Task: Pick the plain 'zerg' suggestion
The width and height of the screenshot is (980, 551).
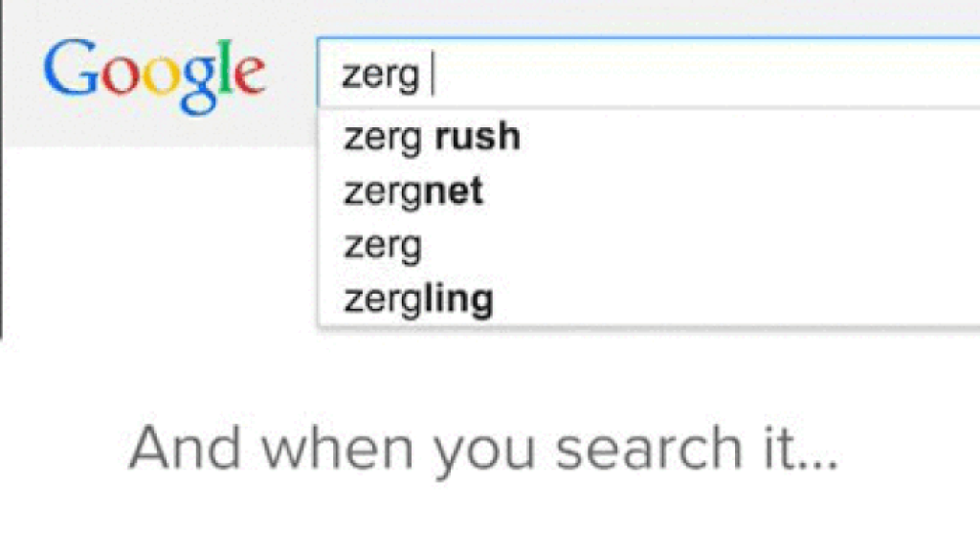Action: (382, 245)
